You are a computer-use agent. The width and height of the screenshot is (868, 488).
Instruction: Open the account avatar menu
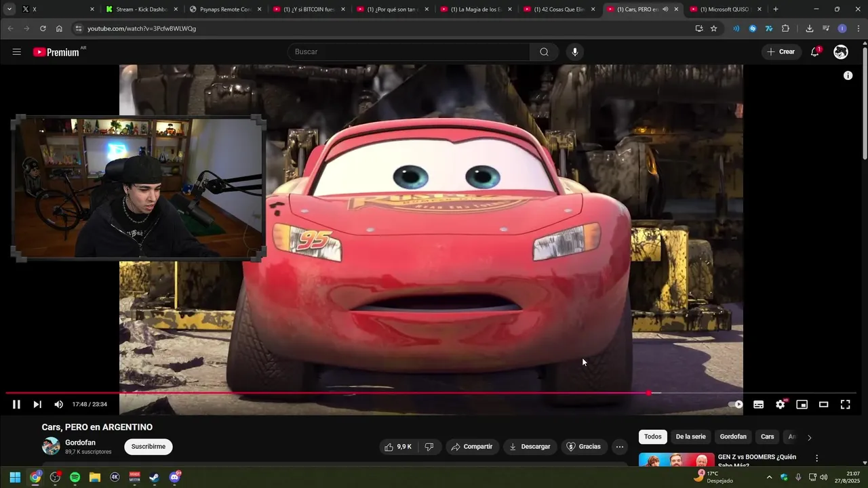point(841,52)
